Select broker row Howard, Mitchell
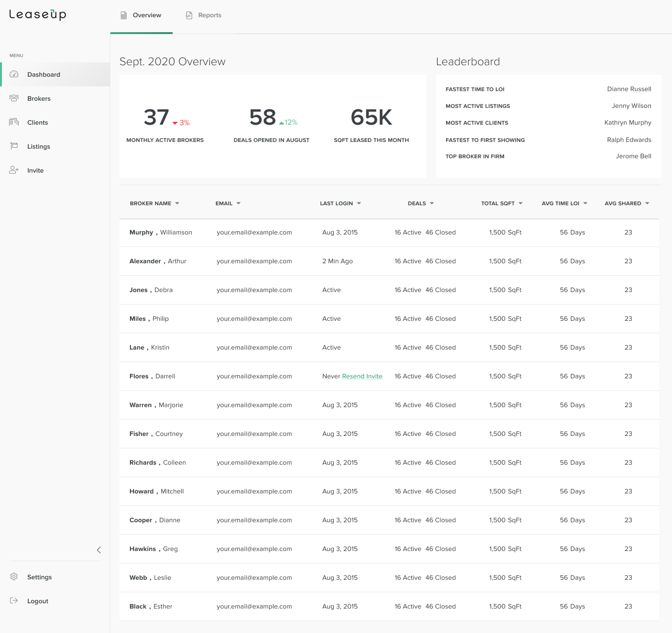 tap(389, 492)
